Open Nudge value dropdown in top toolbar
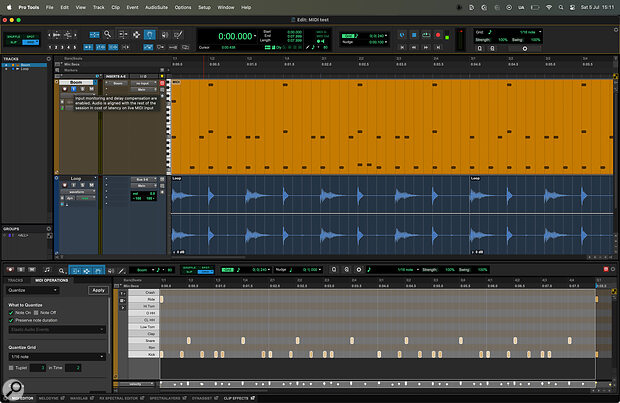 point(386,42)
